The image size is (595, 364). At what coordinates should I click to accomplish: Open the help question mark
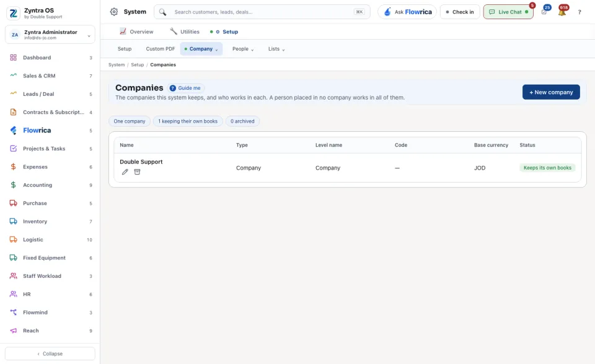click(x=580, y=12)
